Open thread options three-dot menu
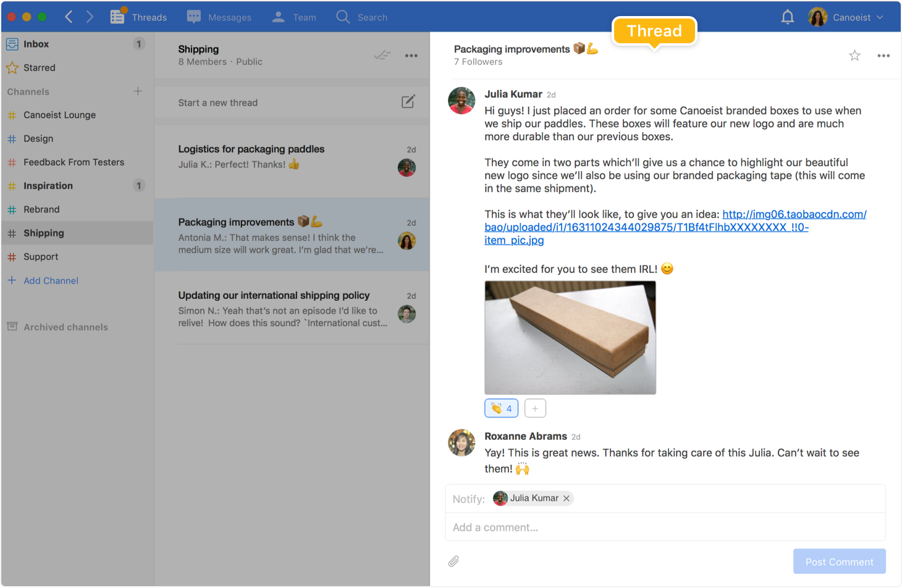The width and height of the screenshot is (902, 588). 883,56
